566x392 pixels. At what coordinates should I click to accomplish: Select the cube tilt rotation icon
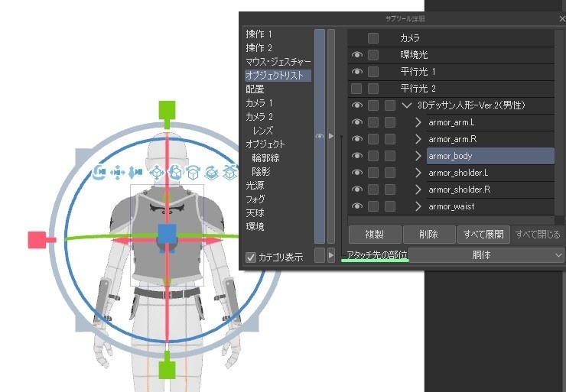194,173
